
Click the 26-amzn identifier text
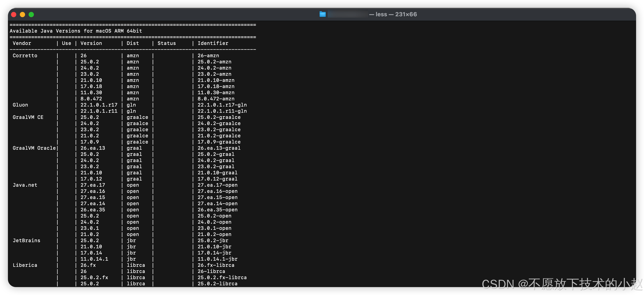208,55
